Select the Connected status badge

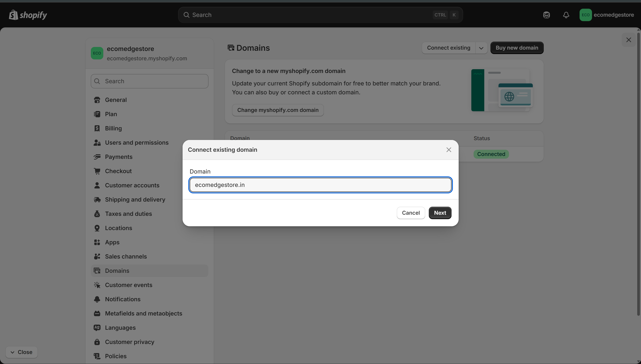pyautogui.click(x=491, y=154)
